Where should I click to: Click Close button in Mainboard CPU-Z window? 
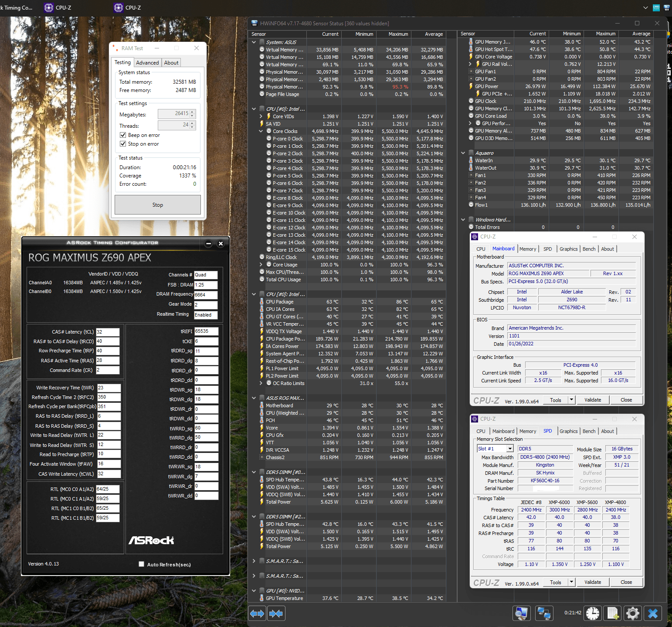pos(626,400)
